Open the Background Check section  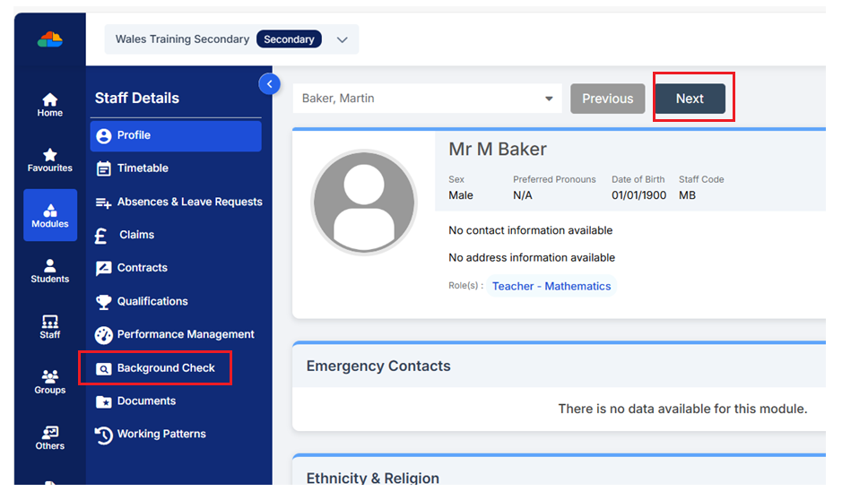click(166, 368)
